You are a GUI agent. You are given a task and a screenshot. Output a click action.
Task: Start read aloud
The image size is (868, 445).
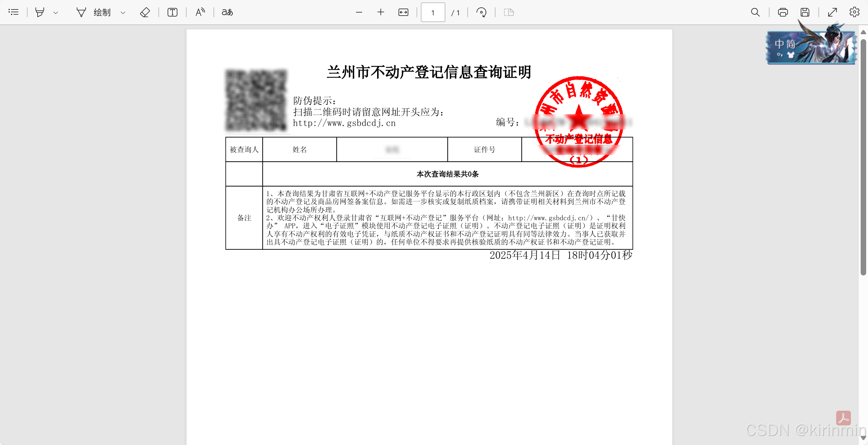coord(200,13)
